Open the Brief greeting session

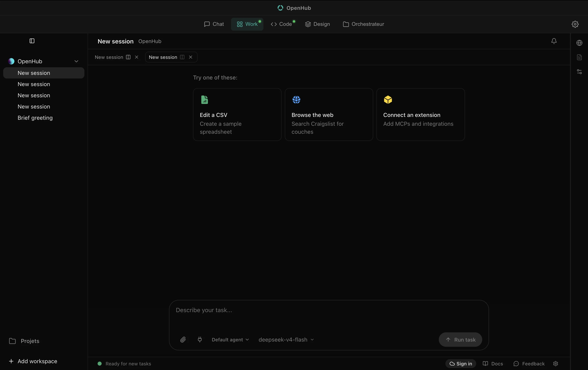point(44,118)
